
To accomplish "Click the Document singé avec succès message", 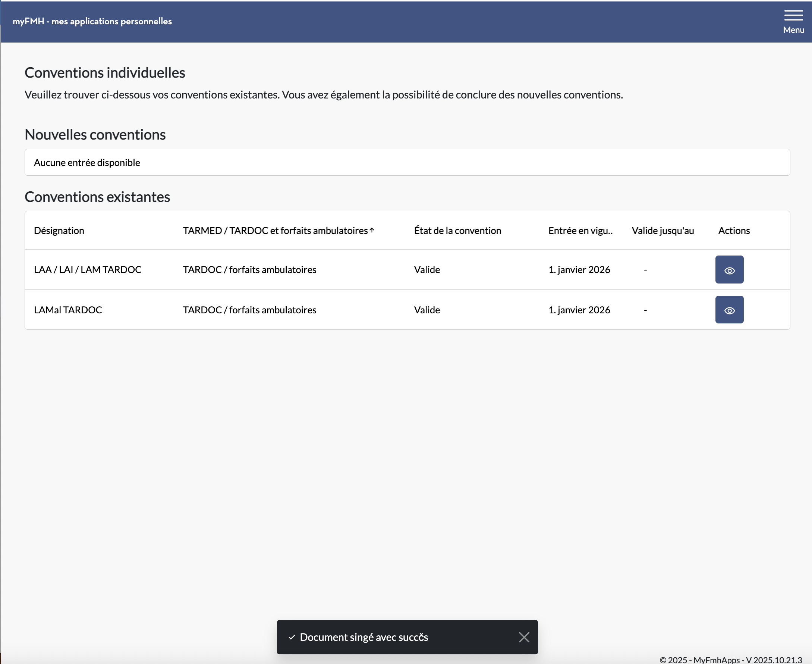I will pos(363,637).
